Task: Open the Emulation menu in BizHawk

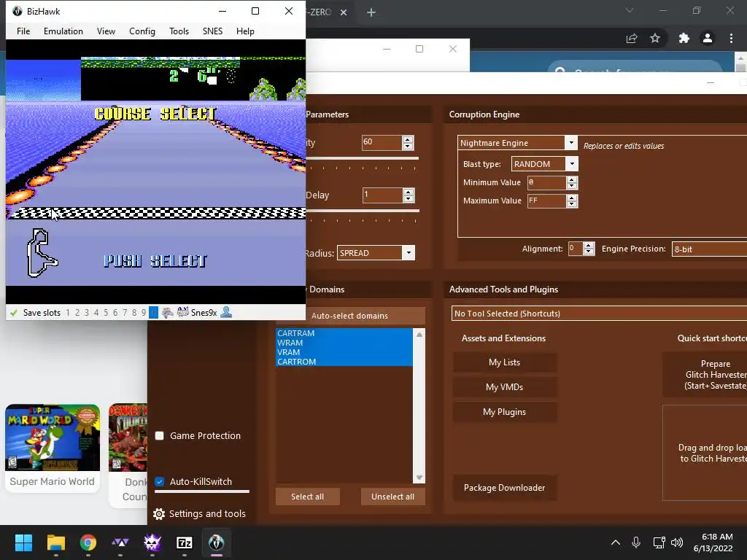Action: [x=63, y=31]
